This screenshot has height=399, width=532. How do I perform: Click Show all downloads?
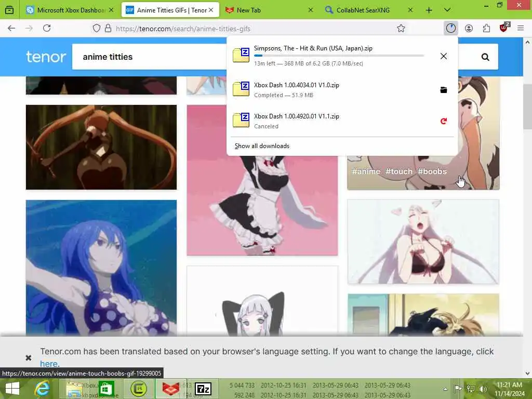tap(262, 146)
